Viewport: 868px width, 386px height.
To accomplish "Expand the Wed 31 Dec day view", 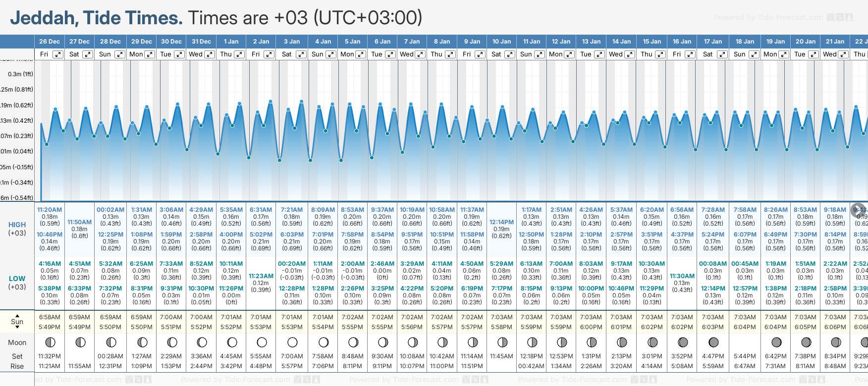I will click(210, 54).
